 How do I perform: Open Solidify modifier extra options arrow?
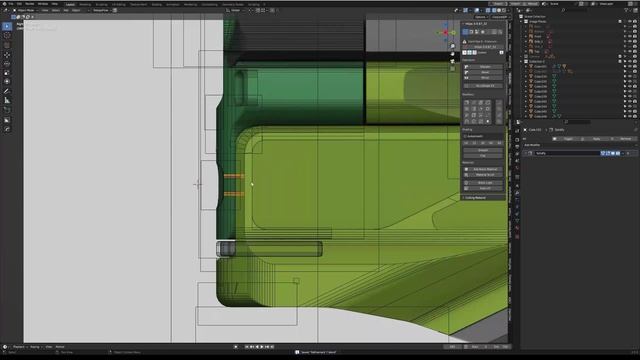click(623, 153)
